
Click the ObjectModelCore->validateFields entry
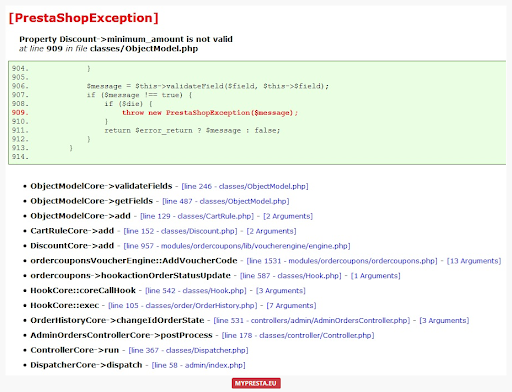[x=101, y=186]
